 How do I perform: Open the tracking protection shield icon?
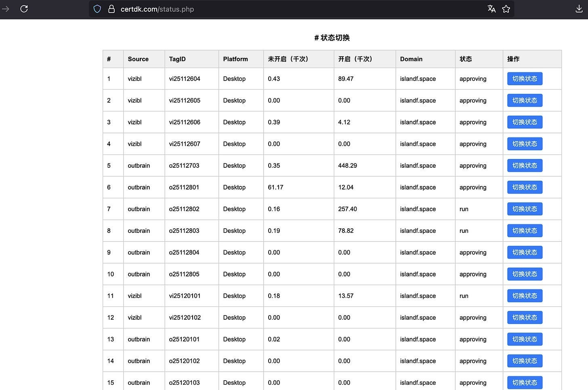pyautogui.click(x=97, y=9)
